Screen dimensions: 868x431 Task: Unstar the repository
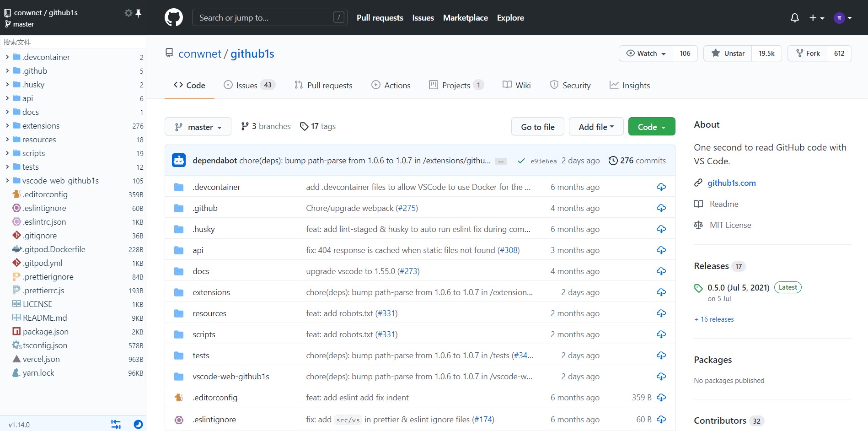[728, 54]
